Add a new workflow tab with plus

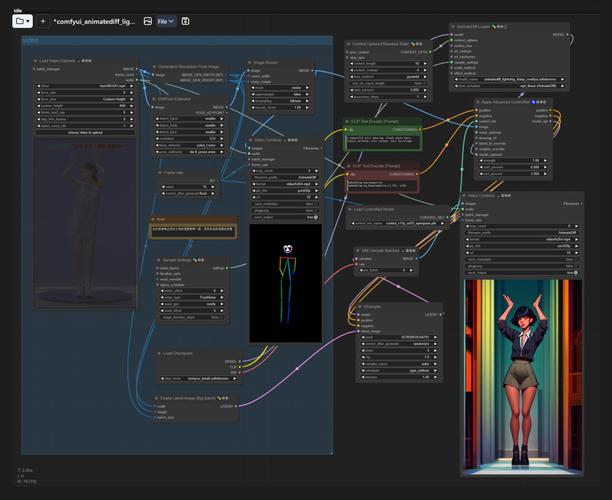point(43,21)
